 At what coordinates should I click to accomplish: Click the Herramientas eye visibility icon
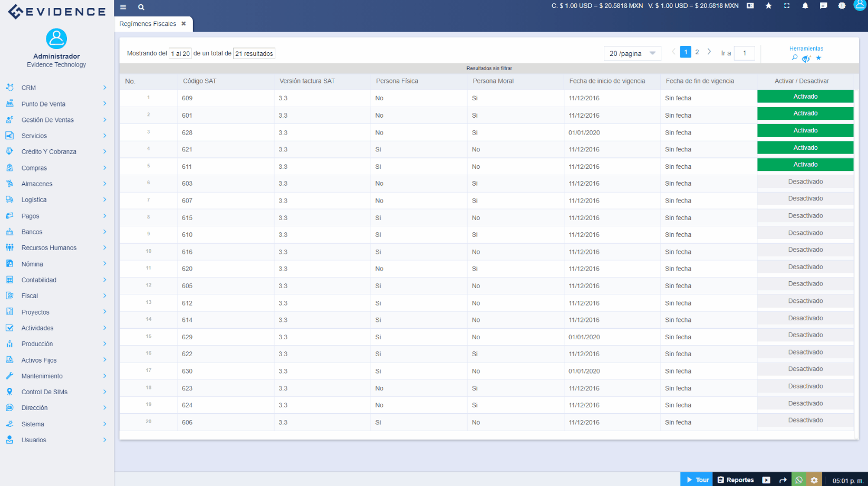click(806, 58)
